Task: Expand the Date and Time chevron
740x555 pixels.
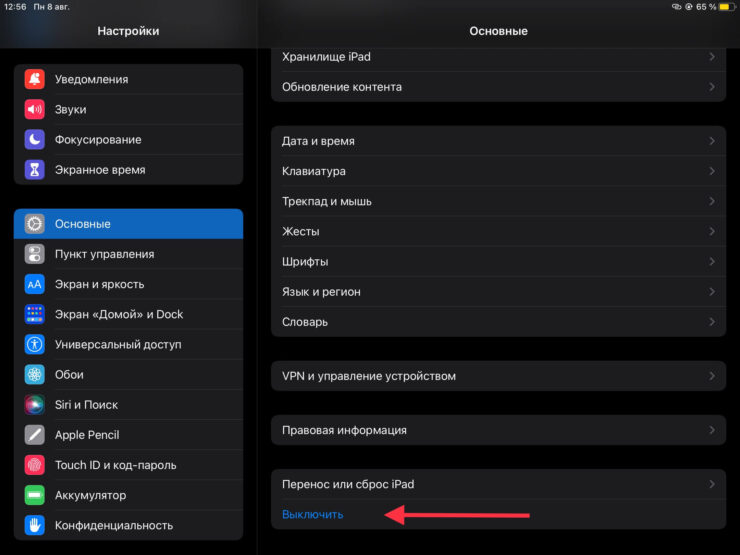Action: pyautogui.click(x=712, y=142)
